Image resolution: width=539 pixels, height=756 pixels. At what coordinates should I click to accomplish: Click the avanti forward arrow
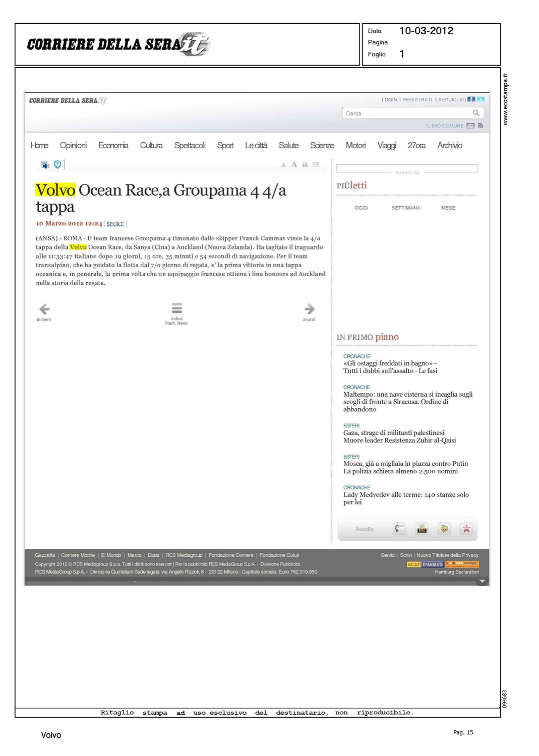click(309, 309)
